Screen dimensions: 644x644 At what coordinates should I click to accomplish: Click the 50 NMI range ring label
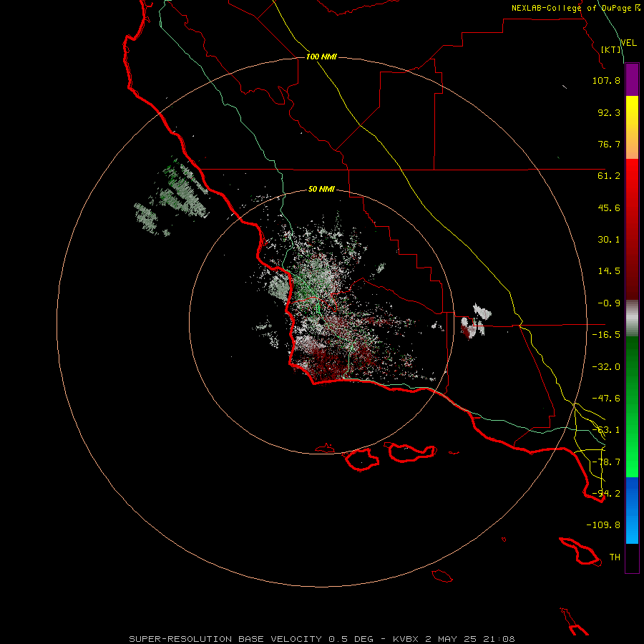321,190
